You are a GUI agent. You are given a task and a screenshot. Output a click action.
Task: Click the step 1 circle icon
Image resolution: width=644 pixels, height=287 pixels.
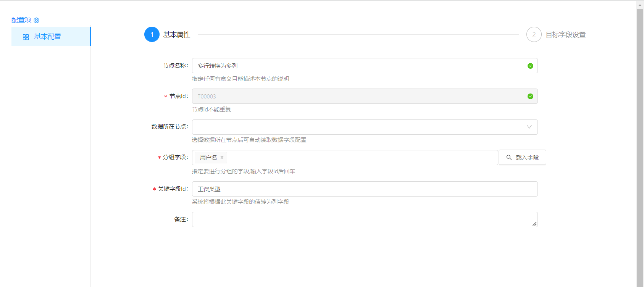pos(152,35)
